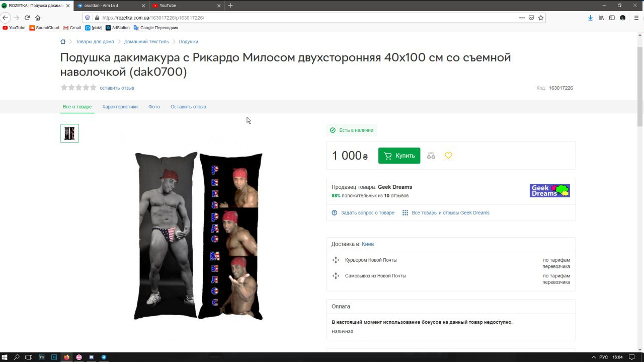Open the 'Характеристики' tab

tap(120, 107)
